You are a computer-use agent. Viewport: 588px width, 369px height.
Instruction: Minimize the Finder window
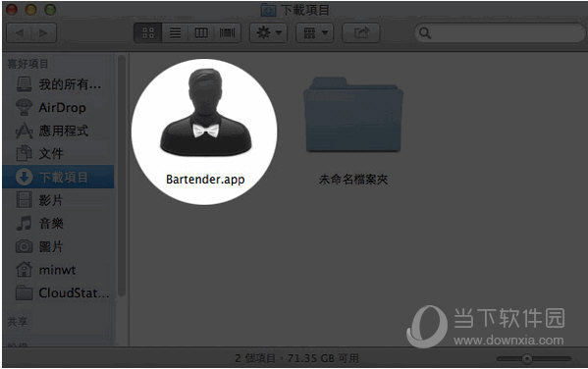point(30,10)
